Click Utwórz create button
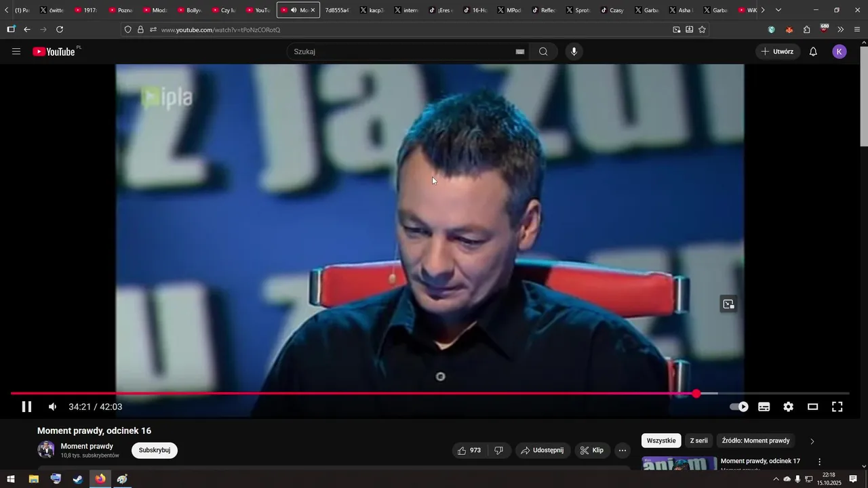 coord(777,52)
